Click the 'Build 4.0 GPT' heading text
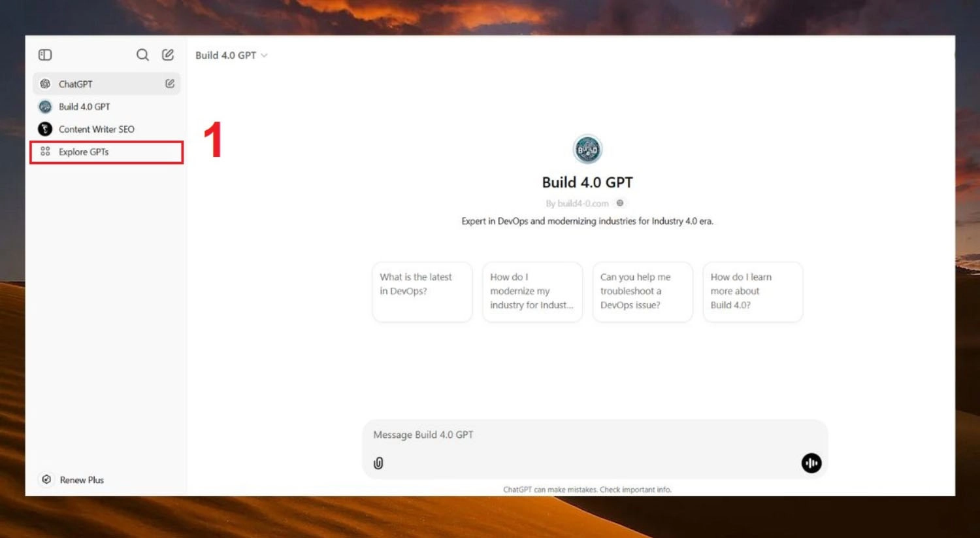This screenshot has height=538, width=980. pos(587,182)
